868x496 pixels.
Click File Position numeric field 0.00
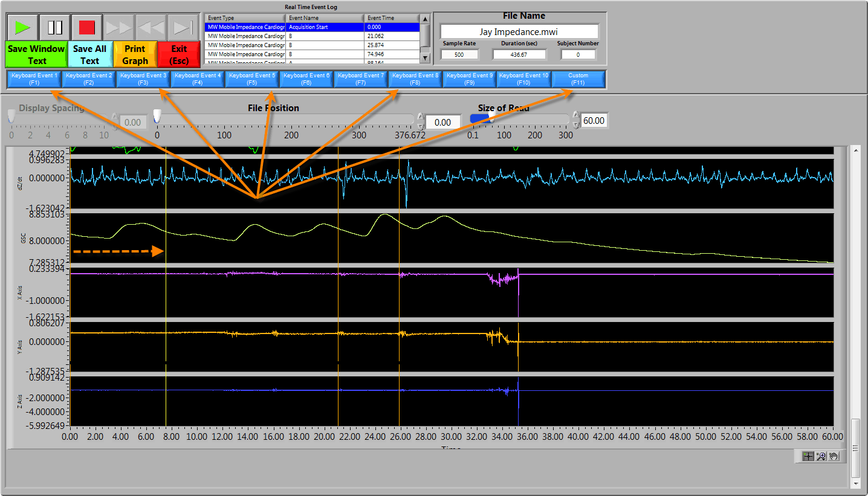point(443,122)
